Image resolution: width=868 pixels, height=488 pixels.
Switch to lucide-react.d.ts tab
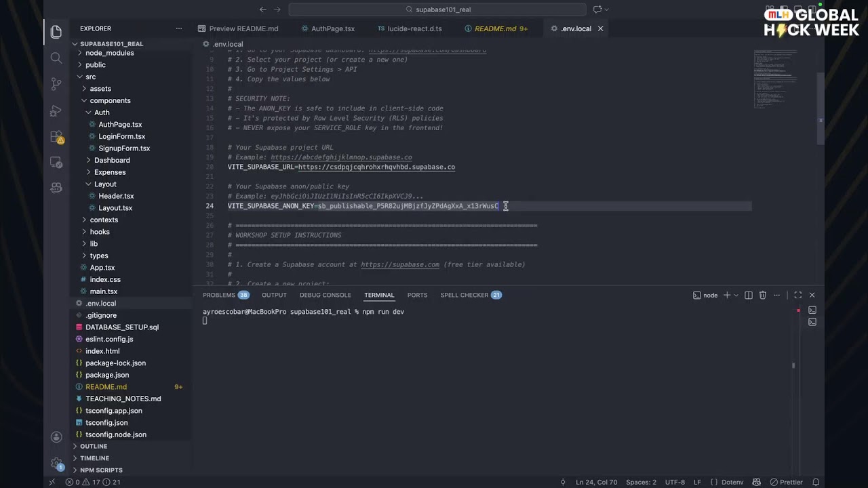[410, 28]
